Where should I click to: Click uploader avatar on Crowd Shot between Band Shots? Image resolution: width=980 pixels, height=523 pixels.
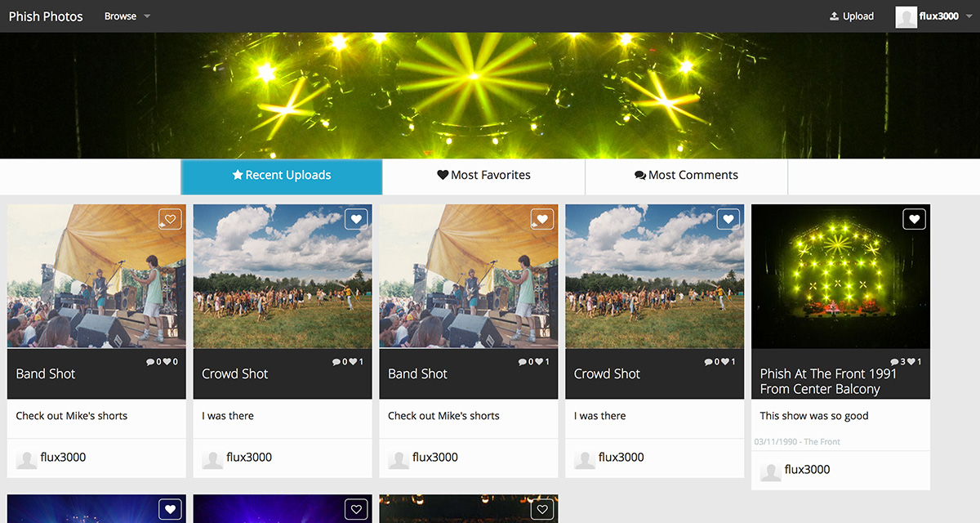pos(212,458)
